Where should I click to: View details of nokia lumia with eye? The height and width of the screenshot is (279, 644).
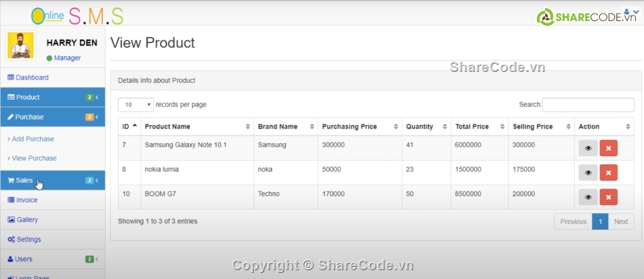[588, 173]
